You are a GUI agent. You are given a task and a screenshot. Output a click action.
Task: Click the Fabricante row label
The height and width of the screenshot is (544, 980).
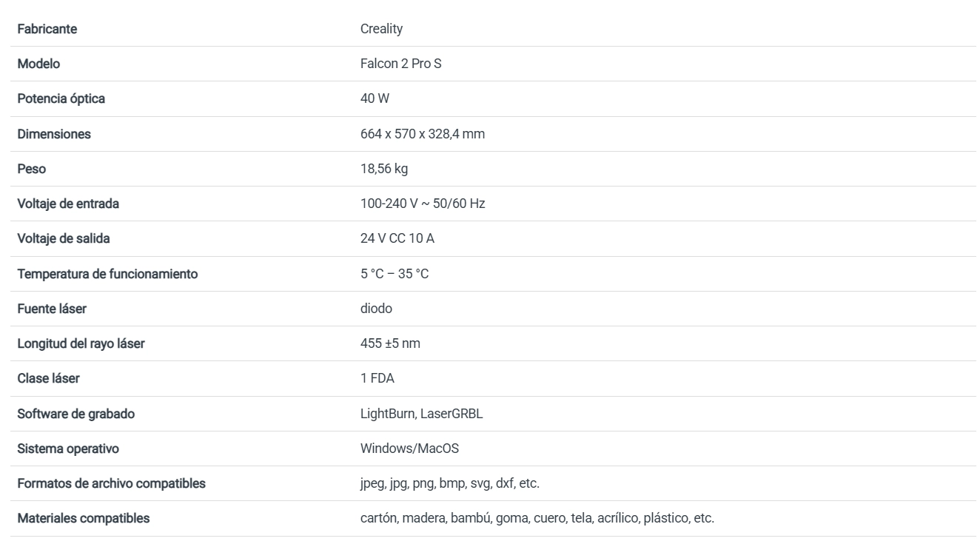[47, 29]
